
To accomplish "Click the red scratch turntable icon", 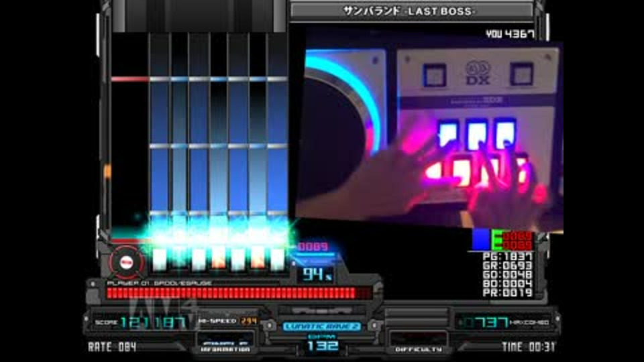I will pyautogui.click(x=127, y=262).
